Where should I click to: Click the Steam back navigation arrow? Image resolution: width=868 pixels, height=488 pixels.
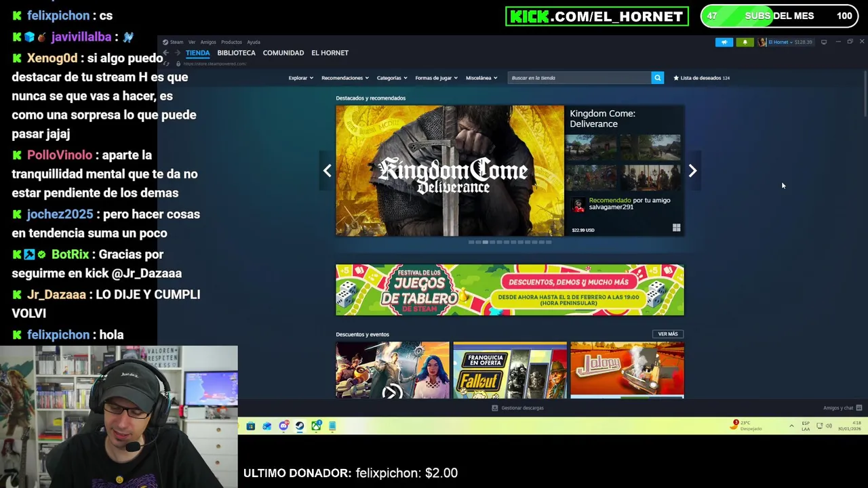point(165,53)
